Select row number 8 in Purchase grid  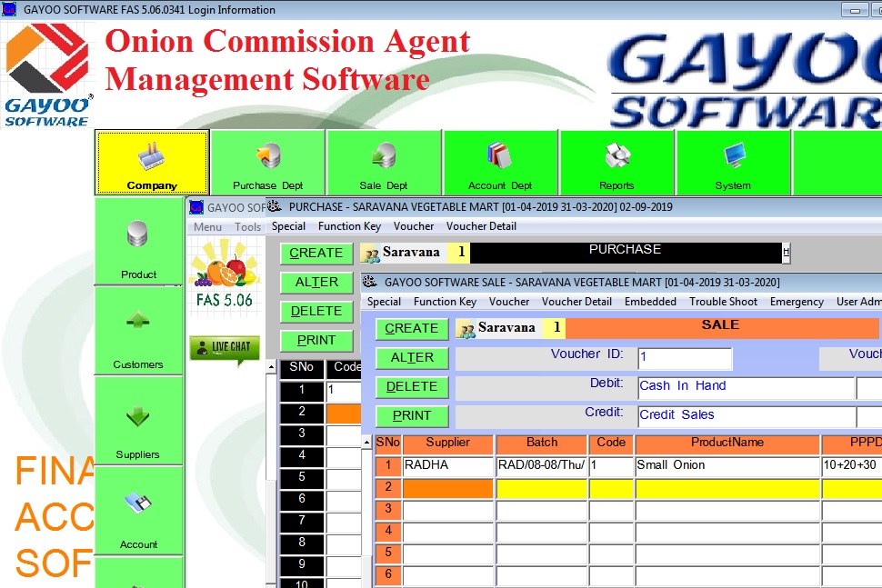coord(302,543)
